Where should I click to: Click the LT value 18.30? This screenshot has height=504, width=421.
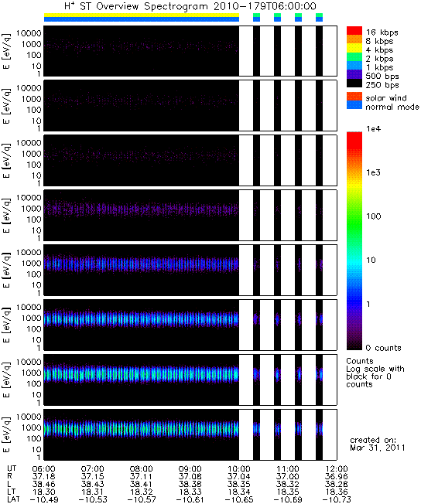tap(44, 492)
